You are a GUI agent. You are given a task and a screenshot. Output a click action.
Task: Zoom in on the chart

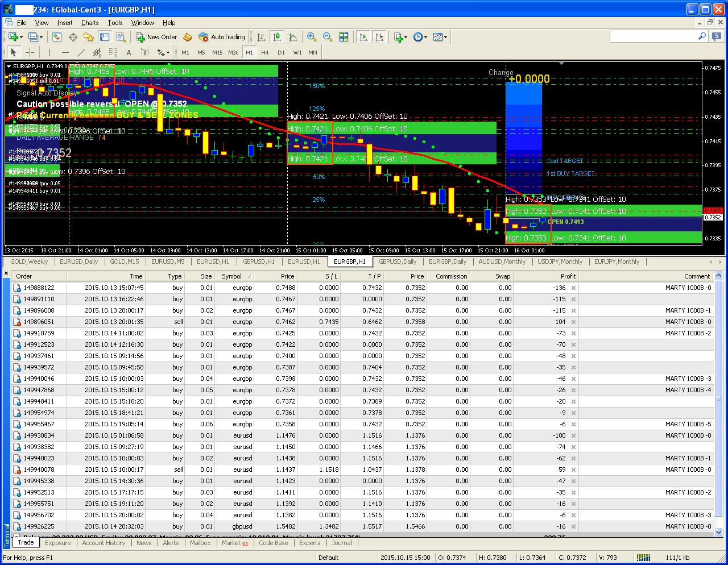tap(312, 37)
